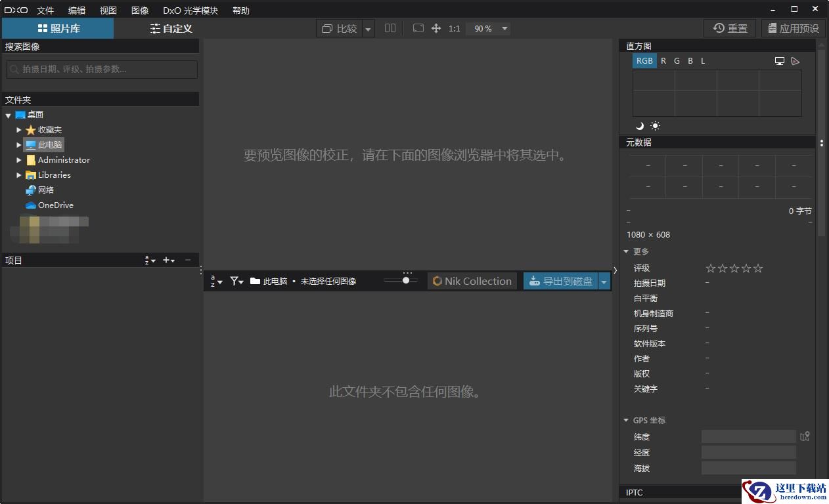Viewport: 829px width, 504px height.
Task: Click the GPS map locate icon
Action: [x=805, y=436]
